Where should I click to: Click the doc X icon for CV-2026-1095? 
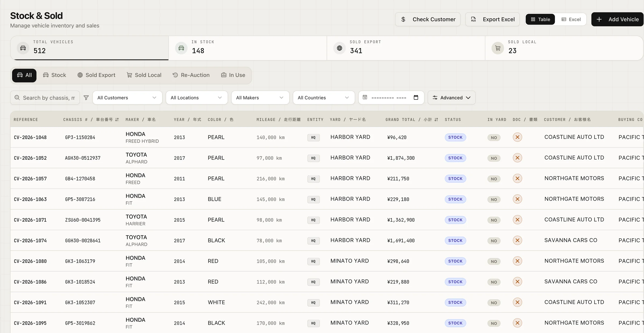click(x=517, y=323)
